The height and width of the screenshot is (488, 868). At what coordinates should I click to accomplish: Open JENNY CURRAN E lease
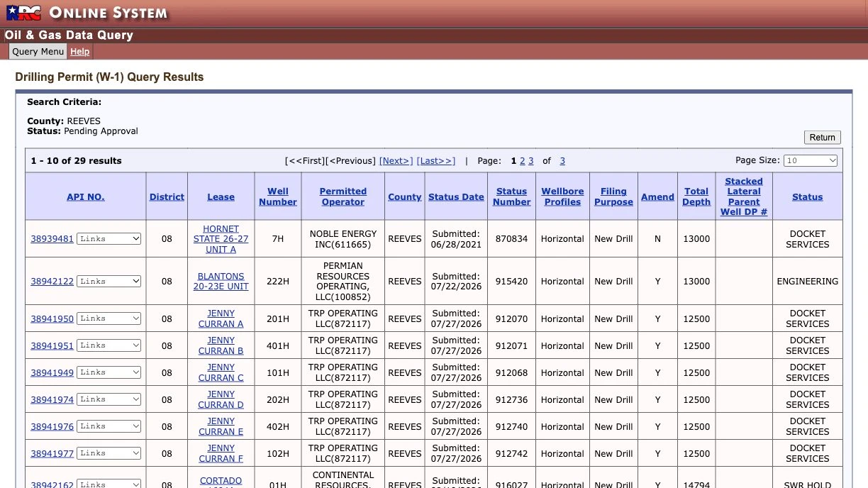[221, 426]
